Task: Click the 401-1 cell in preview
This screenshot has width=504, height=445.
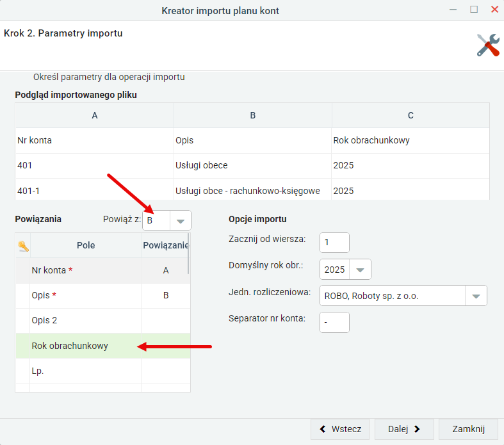Action: [95, 191]
